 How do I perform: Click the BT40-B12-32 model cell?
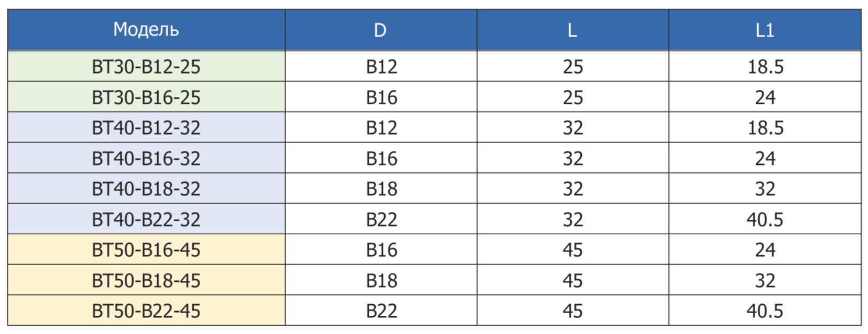[x=146, y=128]
